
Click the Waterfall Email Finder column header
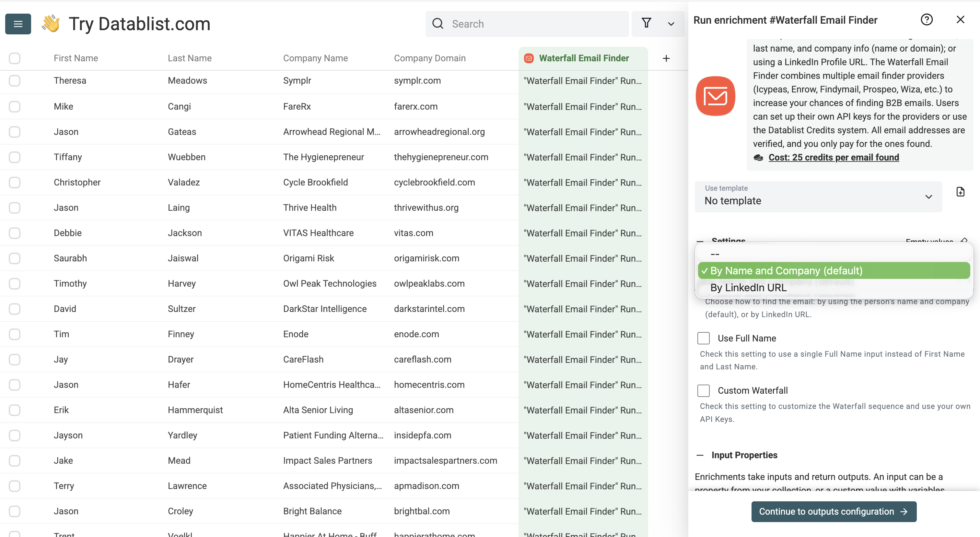[584, 58]
